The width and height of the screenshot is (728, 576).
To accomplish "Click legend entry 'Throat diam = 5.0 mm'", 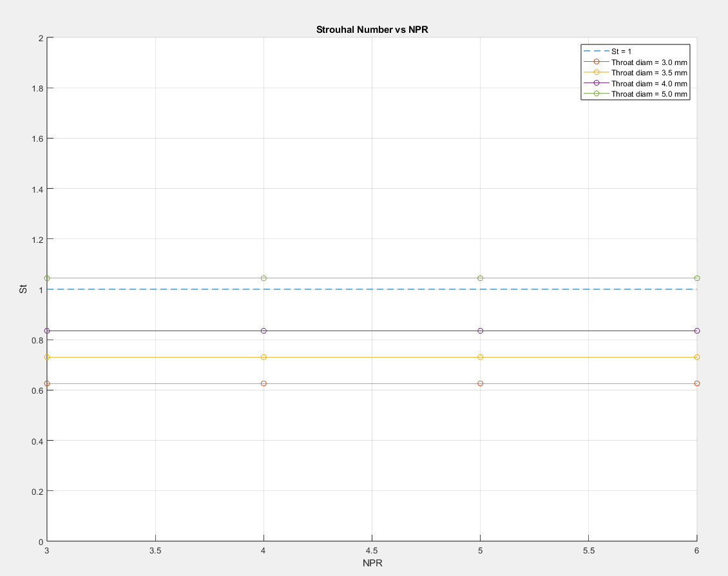I will pos(649,94).
